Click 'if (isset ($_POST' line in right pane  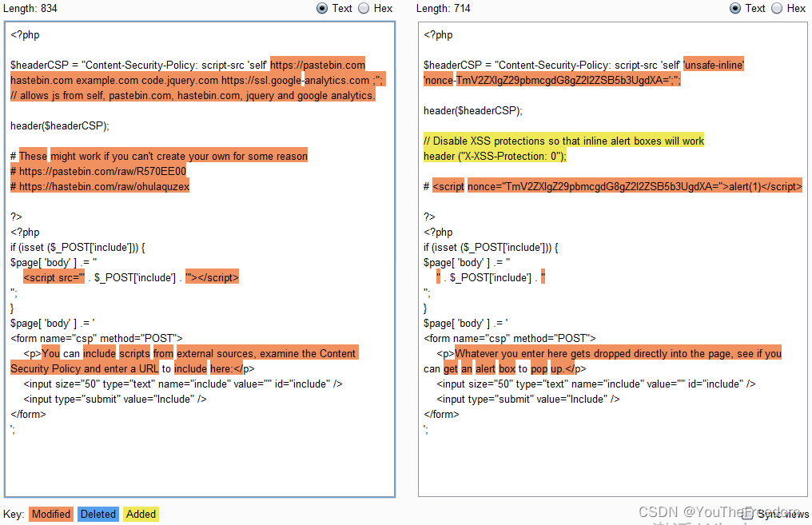[491, 248]
